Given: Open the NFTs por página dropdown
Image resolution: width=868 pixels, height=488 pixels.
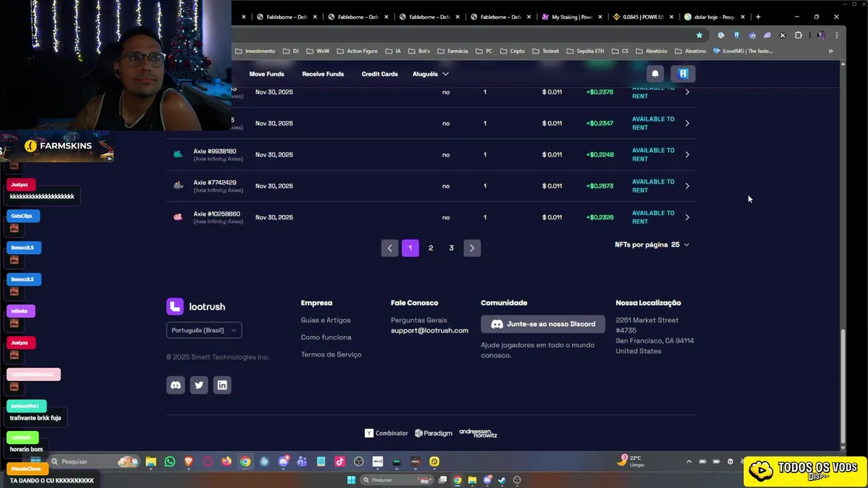Looking at the screenshot, I should (652, 245).
